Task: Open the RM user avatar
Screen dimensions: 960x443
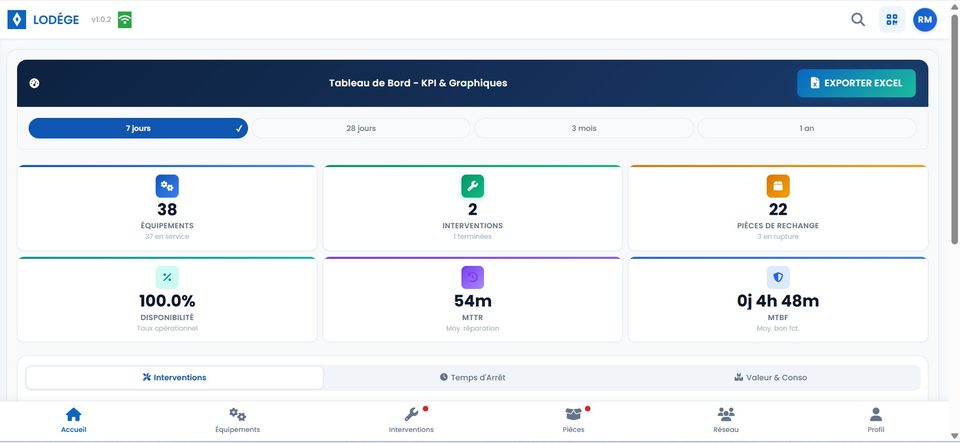Action: click(925, 20)
